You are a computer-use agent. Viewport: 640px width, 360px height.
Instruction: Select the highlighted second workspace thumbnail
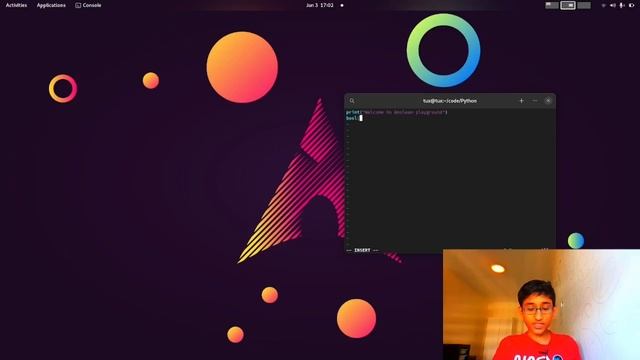click(x=568, y=5)
